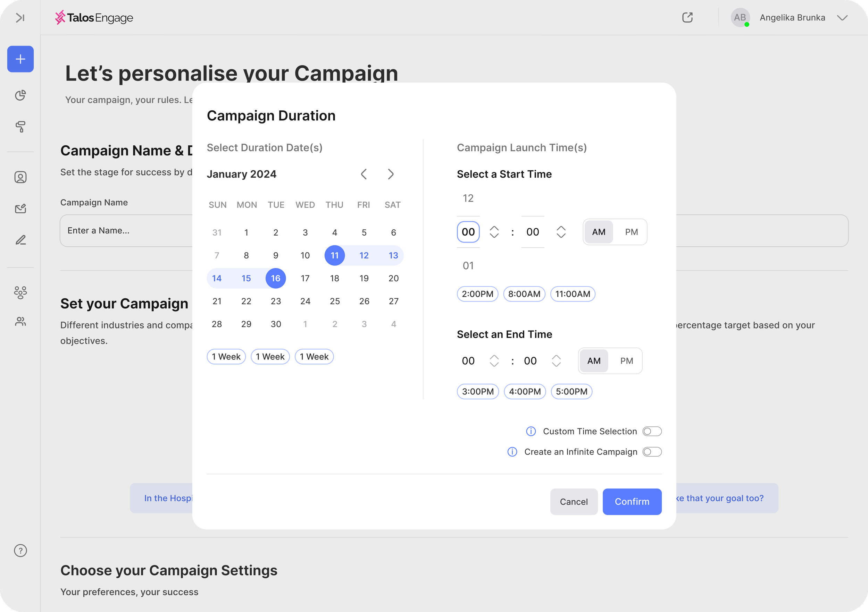
Task: Expand the collapsed sidebar arrow
Action: click(20, 18)
